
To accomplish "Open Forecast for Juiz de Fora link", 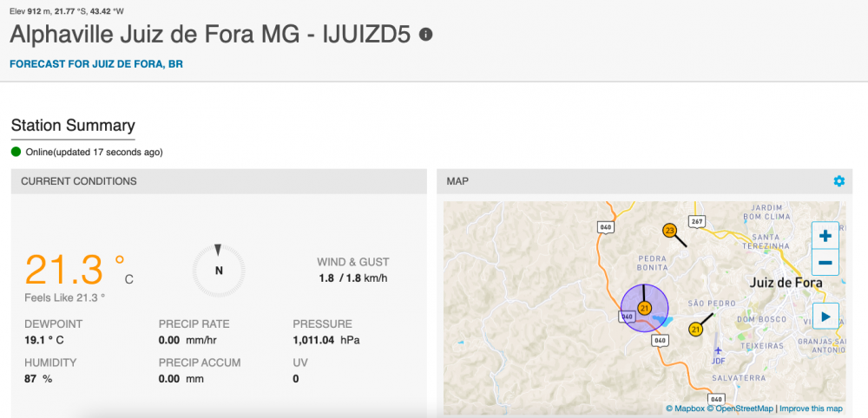I will [96, 64].
